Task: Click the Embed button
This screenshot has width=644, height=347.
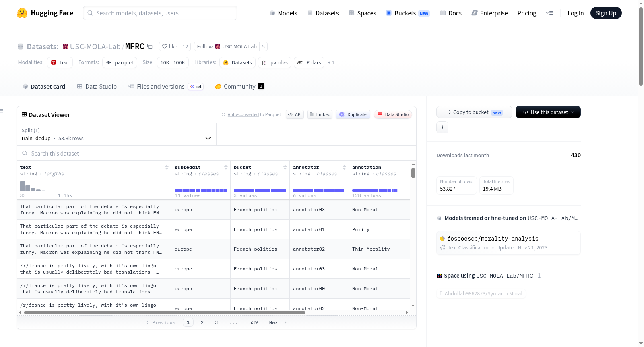Action: point(320,114)
